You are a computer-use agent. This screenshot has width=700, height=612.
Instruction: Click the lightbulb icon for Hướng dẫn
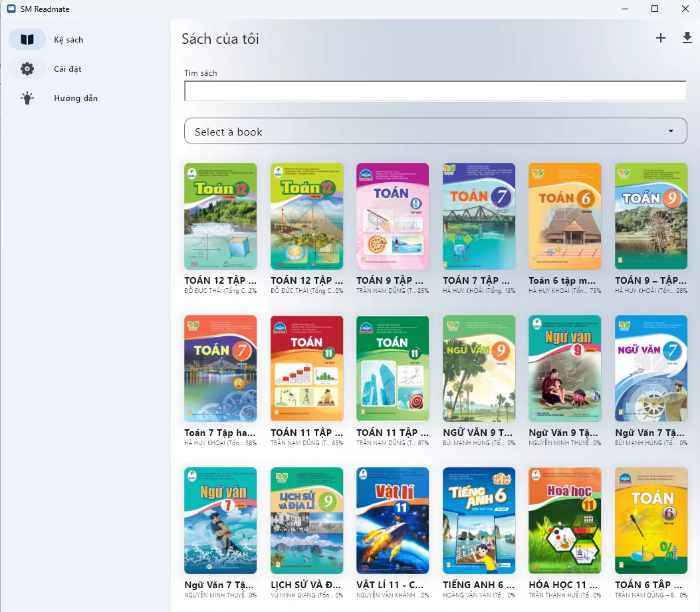27,98
